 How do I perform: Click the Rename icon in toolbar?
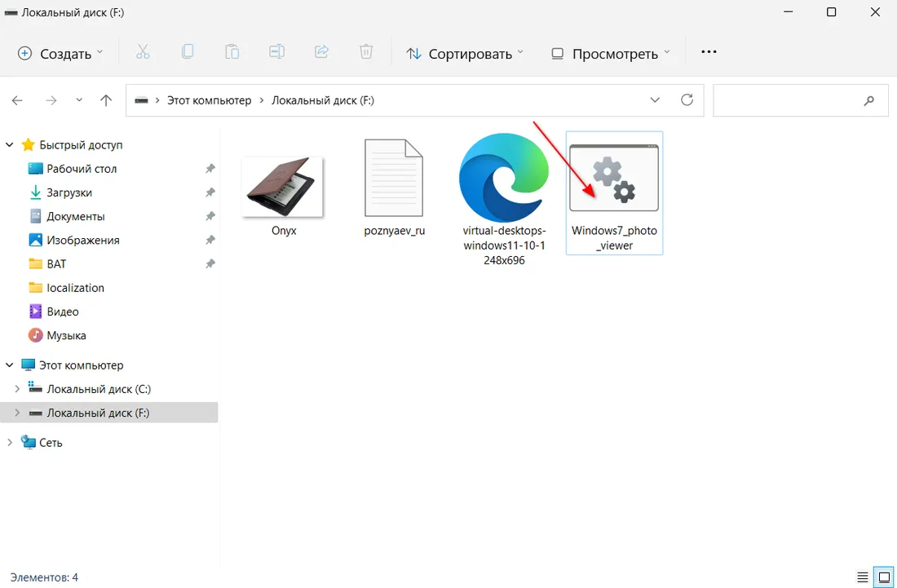coord(277,53)
